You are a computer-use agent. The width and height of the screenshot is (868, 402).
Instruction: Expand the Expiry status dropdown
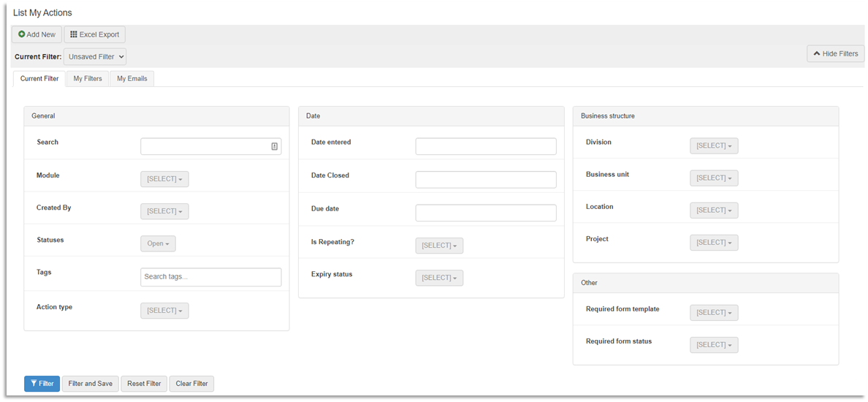tap(439, 278)
